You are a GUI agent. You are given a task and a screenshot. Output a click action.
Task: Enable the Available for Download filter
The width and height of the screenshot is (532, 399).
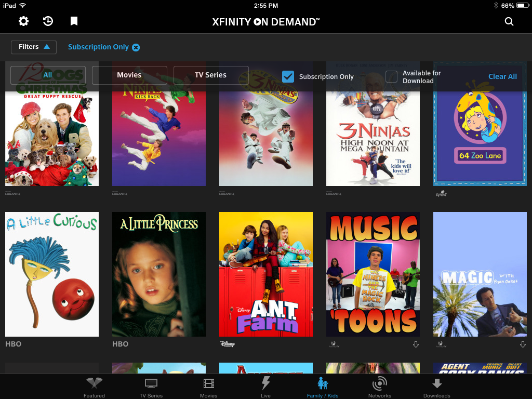(x=393, y=76)
